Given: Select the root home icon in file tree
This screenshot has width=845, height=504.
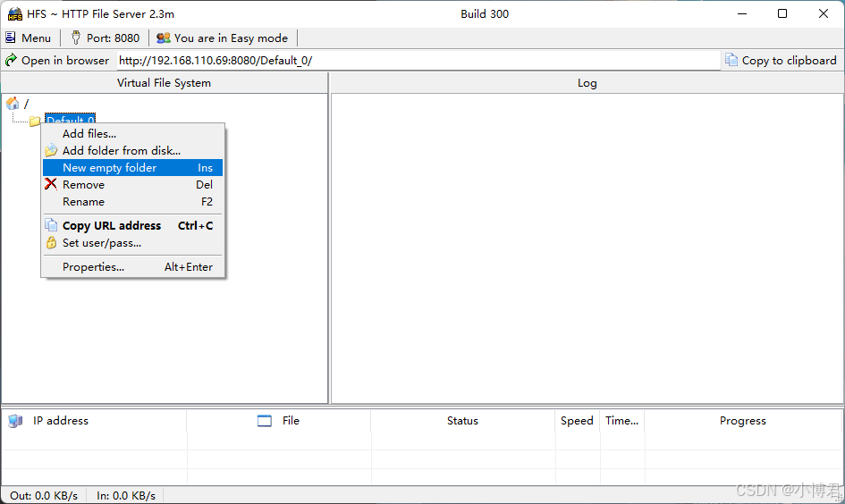Looking at the screenshot, I should click(13, 103).
